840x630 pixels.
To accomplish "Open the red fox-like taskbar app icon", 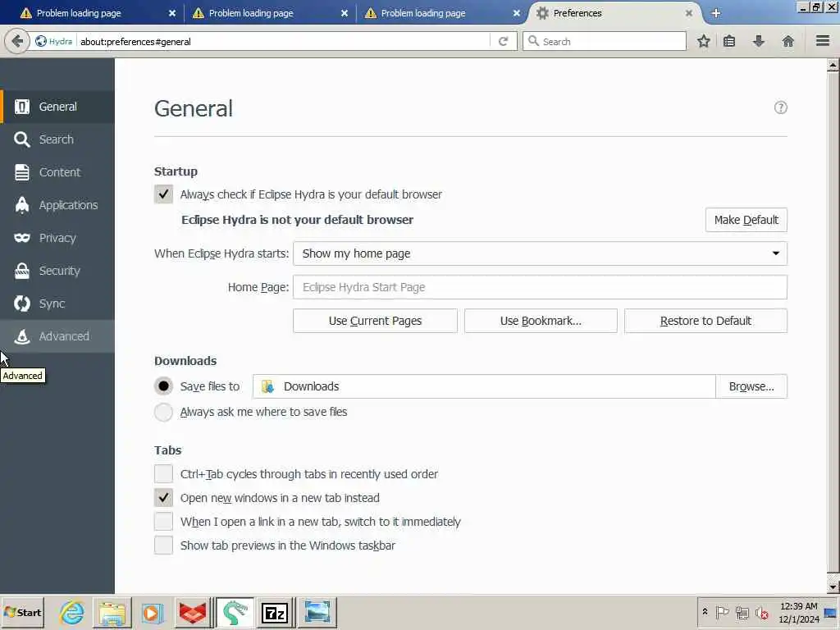I will 192,612.
